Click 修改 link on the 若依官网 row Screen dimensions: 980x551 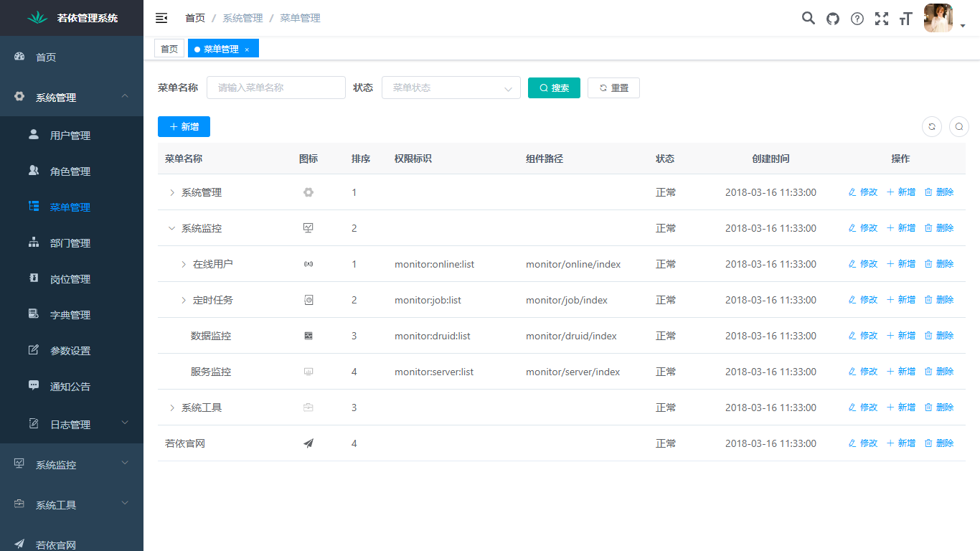pyautogui.click(x=863, y=443)
